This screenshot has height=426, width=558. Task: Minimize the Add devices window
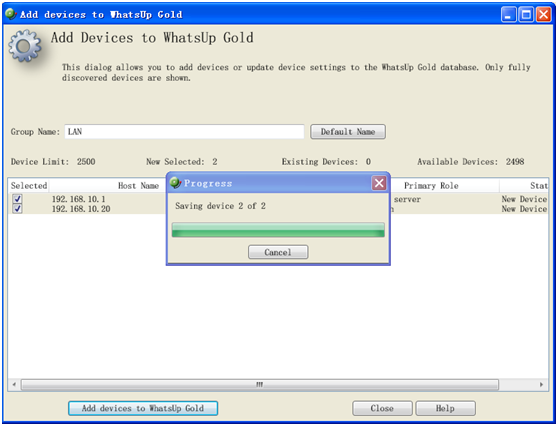(x=509, y=15)
